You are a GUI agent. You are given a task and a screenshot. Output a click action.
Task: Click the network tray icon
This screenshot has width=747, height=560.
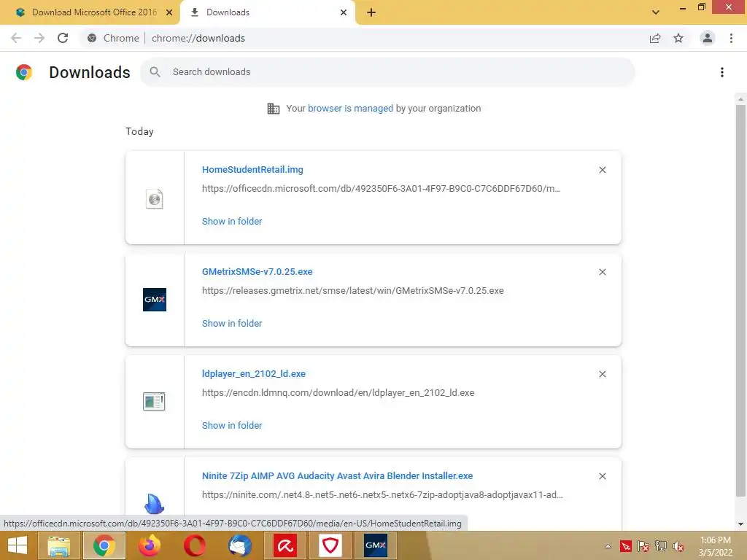coord(661,546)
